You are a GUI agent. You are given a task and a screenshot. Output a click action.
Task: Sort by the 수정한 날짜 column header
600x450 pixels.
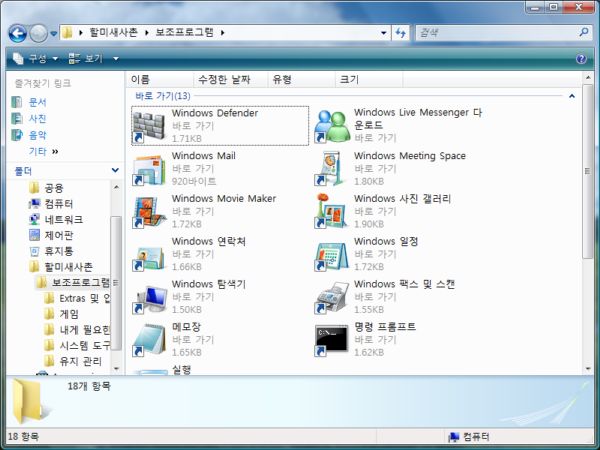[x=231, y=80]
